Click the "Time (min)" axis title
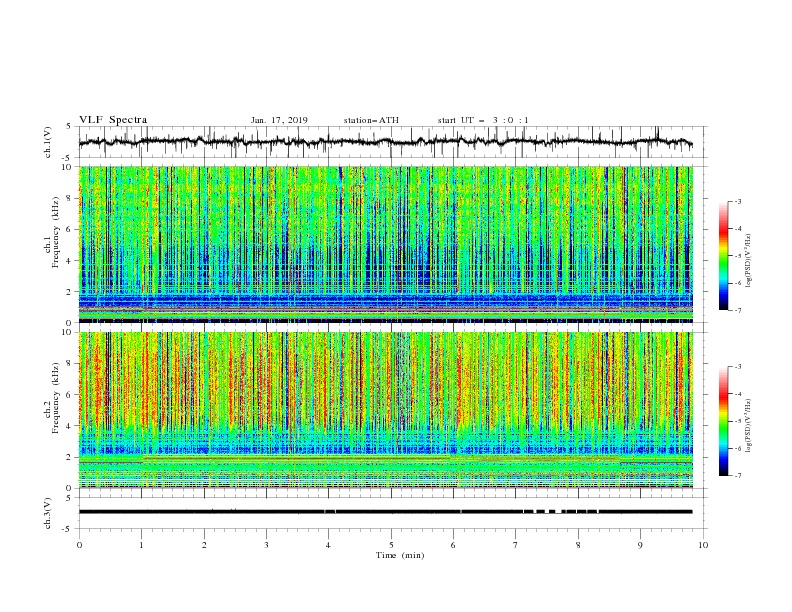The image size is (792, 612). click(x=400, y=555)
